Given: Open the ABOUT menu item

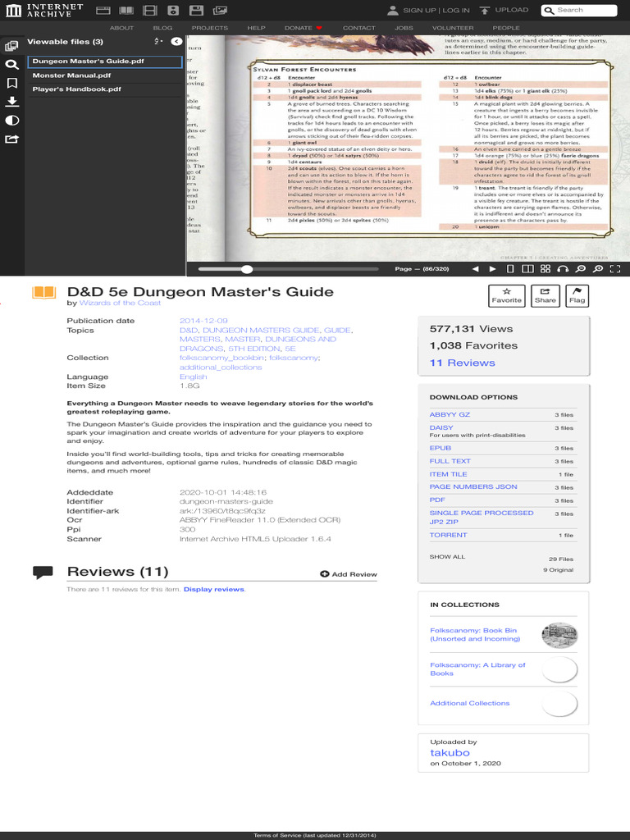Looking at the screenshot, I should tap(121, 28).
